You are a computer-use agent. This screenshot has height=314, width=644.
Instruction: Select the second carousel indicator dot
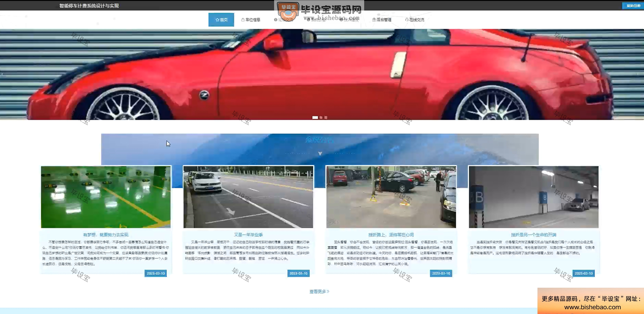point(321,118)
